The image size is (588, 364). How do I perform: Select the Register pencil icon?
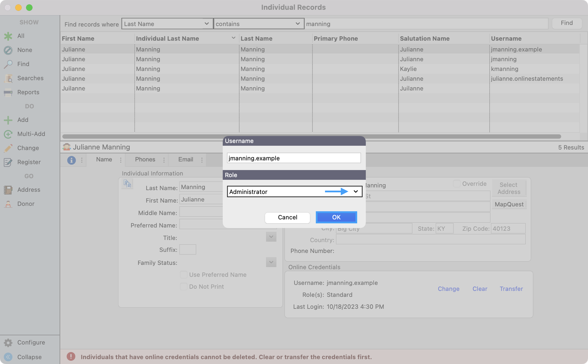[x=8, y=162]
